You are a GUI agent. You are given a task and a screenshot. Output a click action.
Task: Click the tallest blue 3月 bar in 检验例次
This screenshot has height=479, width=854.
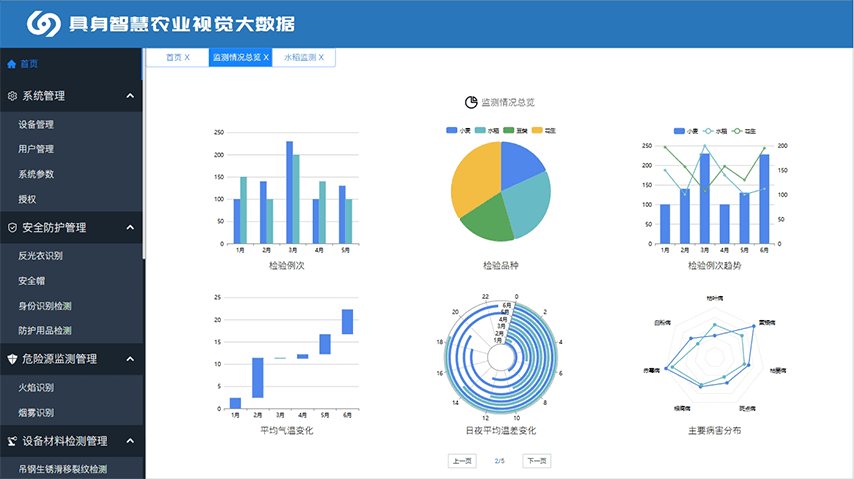click(289, 192)
